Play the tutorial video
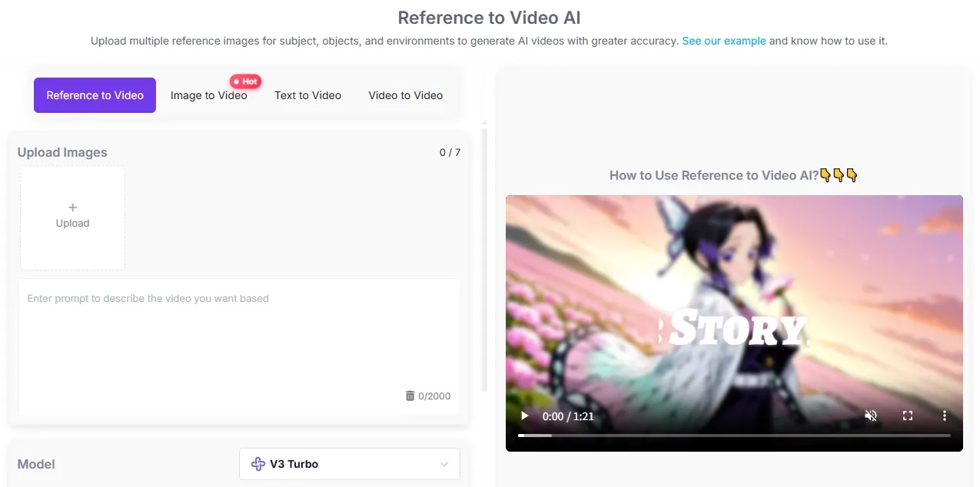Viewport: 980px width, 487px height. point(525,416)
